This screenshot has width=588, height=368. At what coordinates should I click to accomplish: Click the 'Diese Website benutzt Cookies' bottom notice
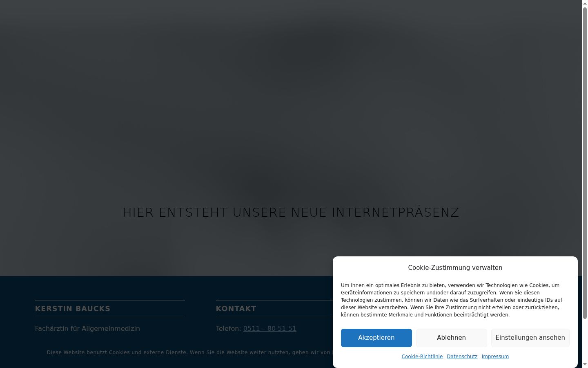189,352
